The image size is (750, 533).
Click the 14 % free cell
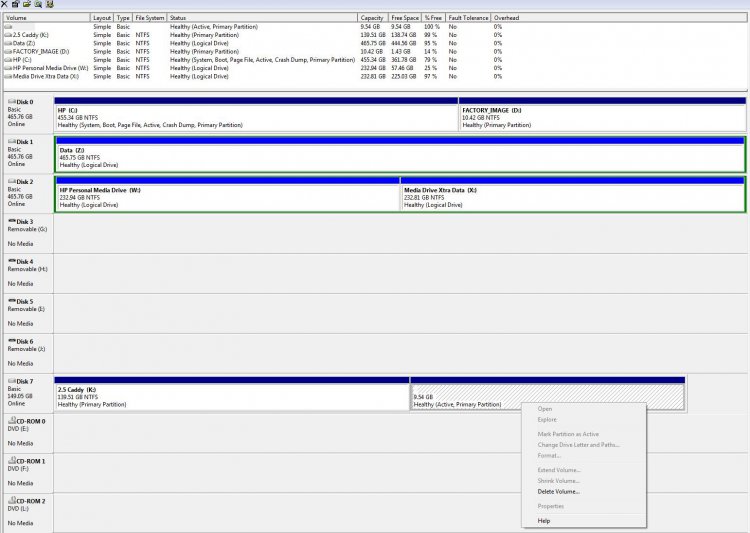coord(430,52)
